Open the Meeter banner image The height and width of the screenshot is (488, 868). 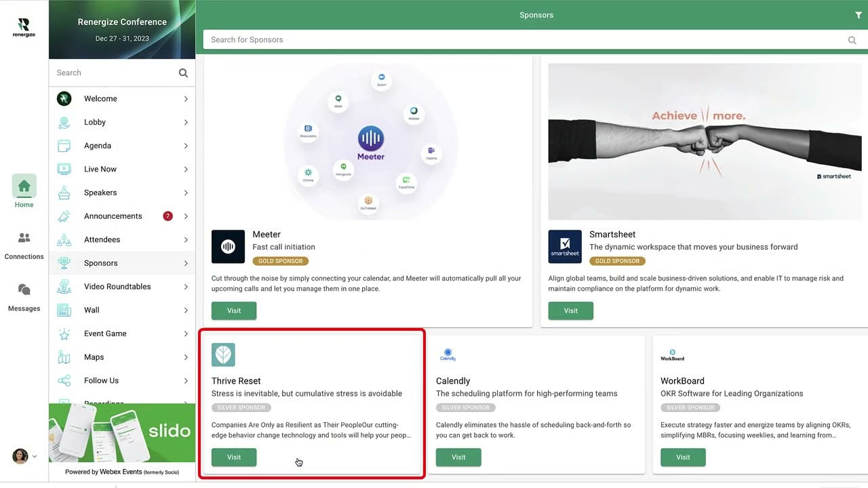pyautogui.click(x=370, y=142)
